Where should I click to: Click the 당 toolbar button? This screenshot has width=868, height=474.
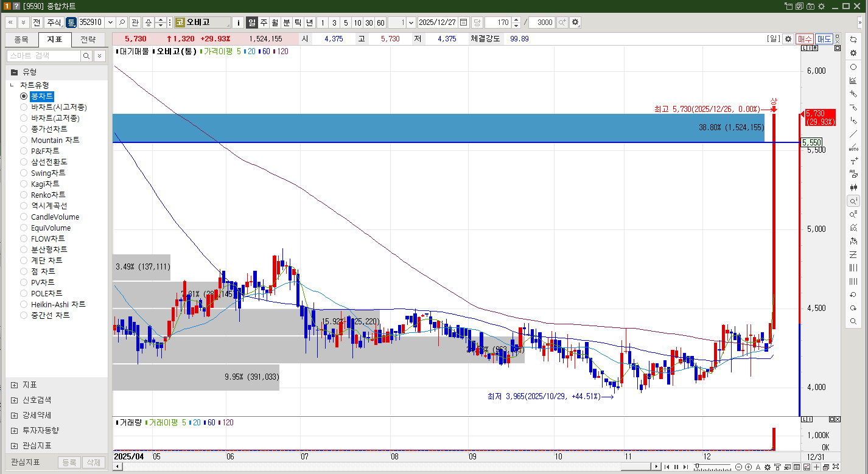point(477,23)
